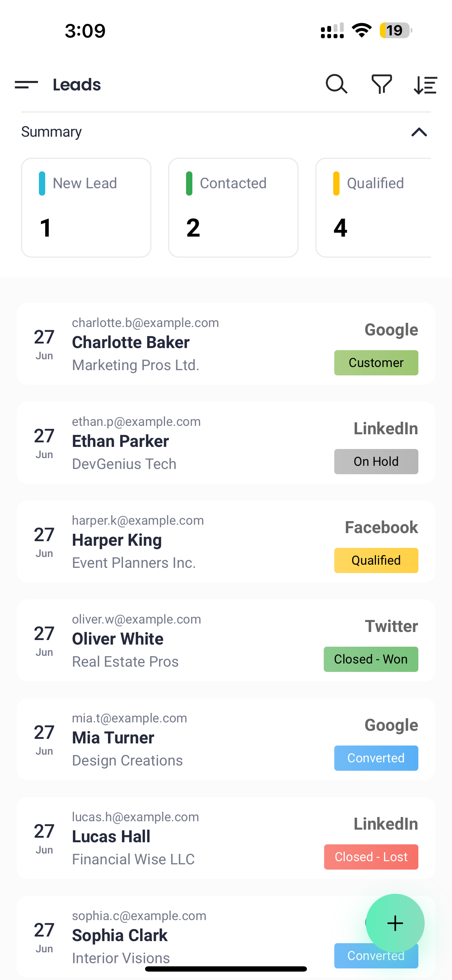Select the New Lead summary card

point(86,207)
